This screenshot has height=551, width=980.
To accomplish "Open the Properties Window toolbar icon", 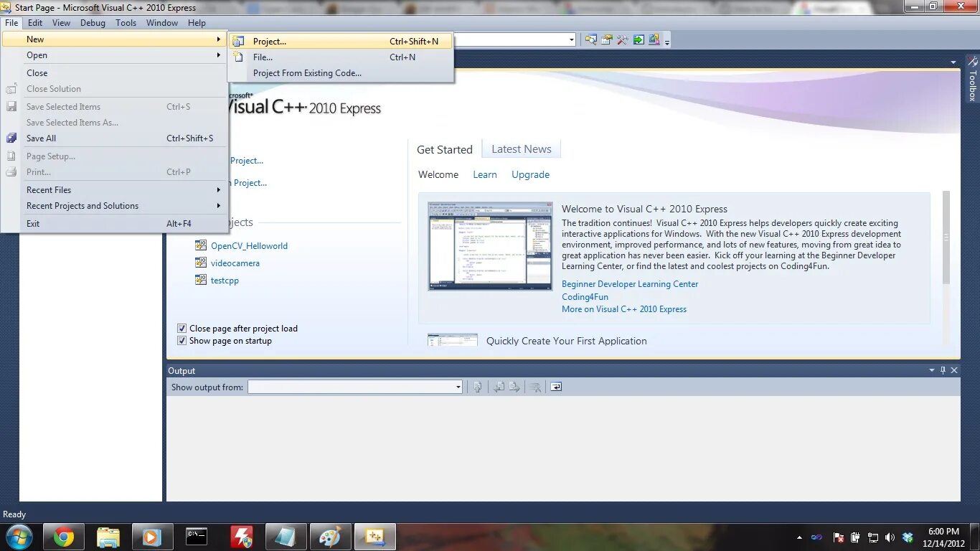I will pos(607,40).
